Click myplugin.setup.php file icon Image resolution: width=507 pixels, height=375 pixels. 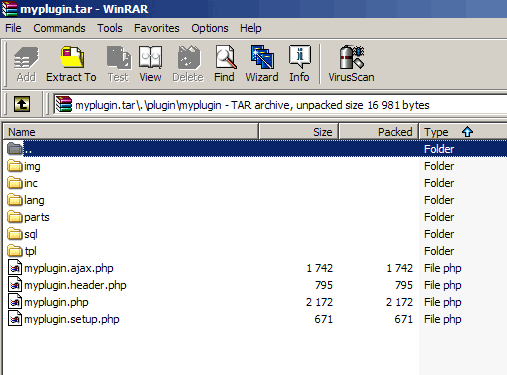15,319
